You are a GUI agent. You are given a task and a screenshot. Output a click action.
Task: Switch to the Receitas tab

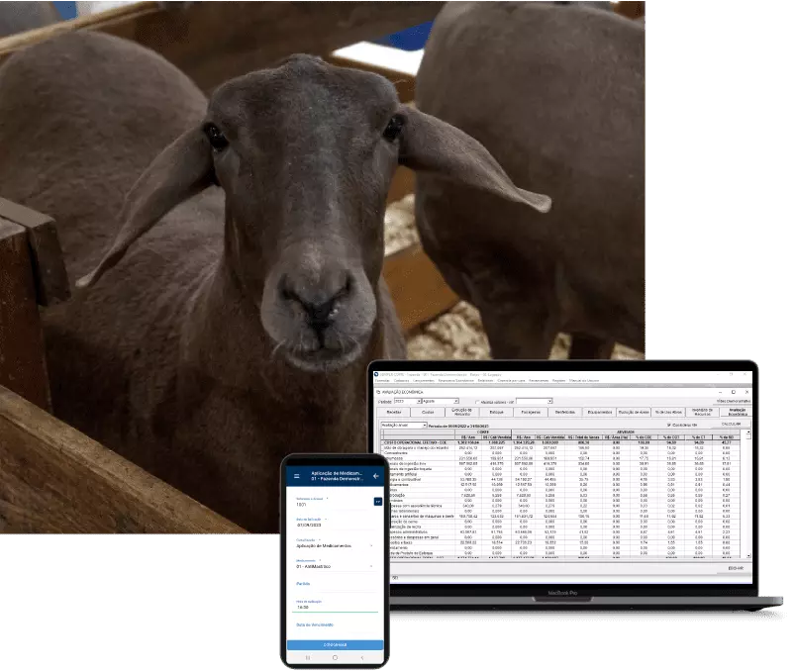coord(394,413)
